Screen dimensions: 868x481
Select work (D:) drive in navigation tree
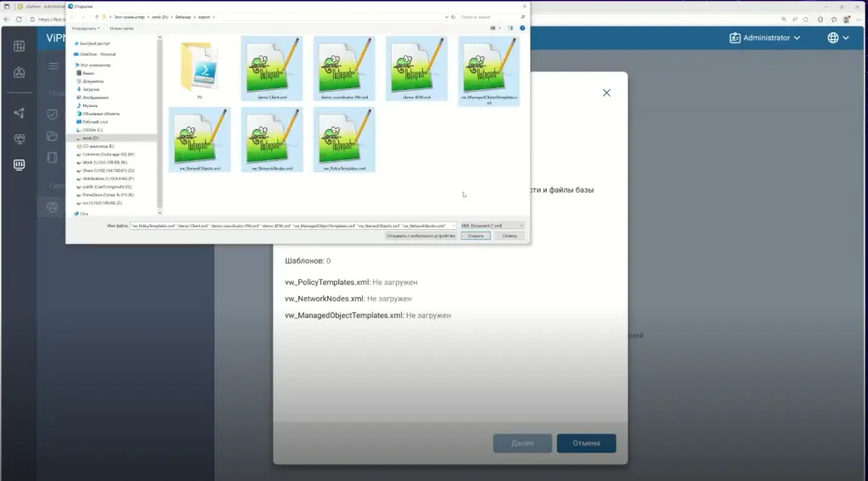click(92, 137)
